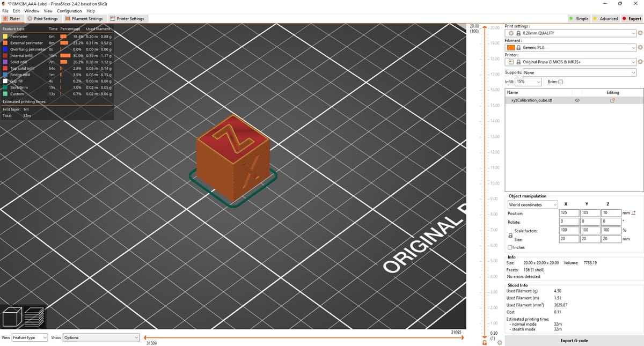Toggle the Solid infill legend swatch
The width and height of the screenshot is (644, 346).
coord(5,62)
